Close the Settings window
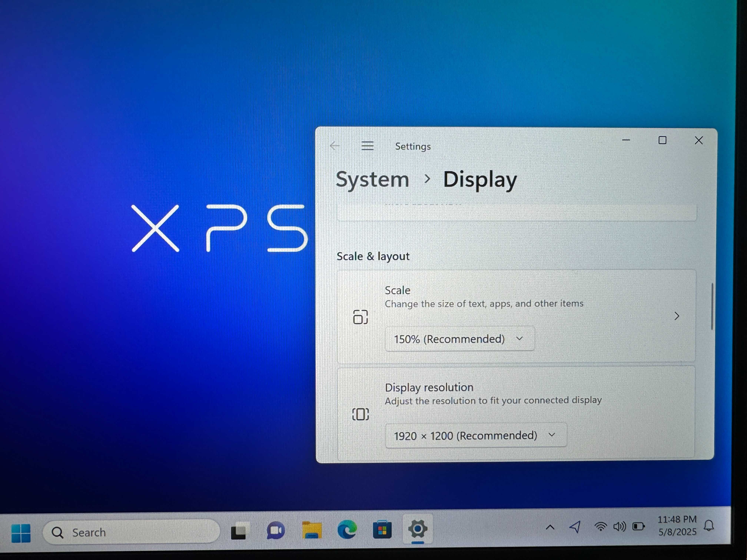This screenshot has width=747, height=560. point(699,140)
